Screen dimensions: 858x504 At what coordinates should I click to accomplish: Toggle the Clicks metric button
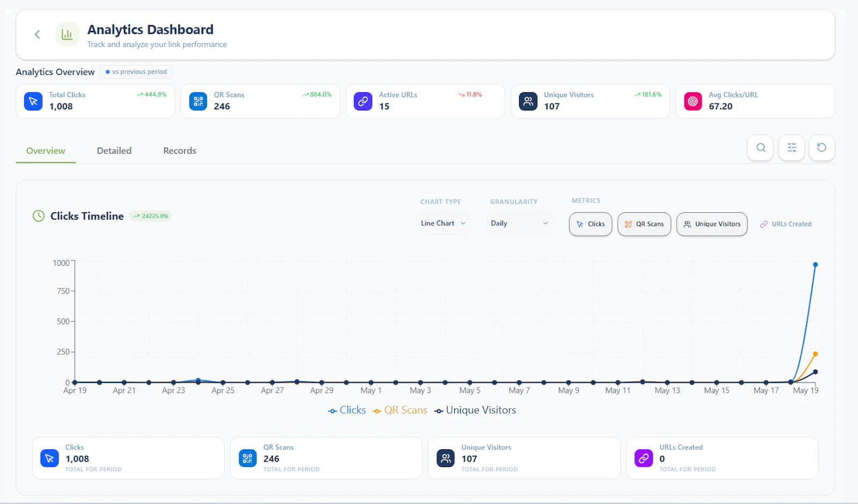590,224
